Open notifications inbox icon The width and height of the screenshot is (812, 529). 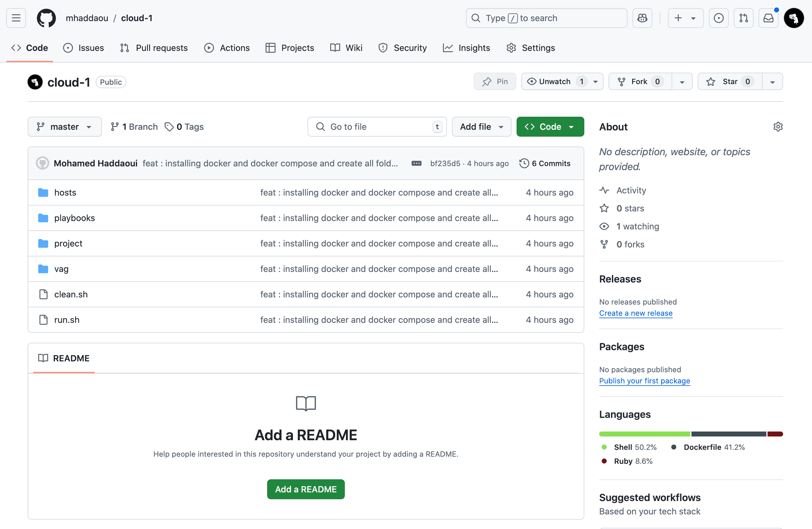tap(768, 18)
